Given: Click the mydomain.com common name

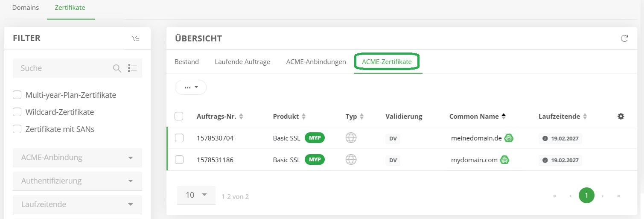Looking at the screenshot, I should pyautogui.click(x=474, y=160).
